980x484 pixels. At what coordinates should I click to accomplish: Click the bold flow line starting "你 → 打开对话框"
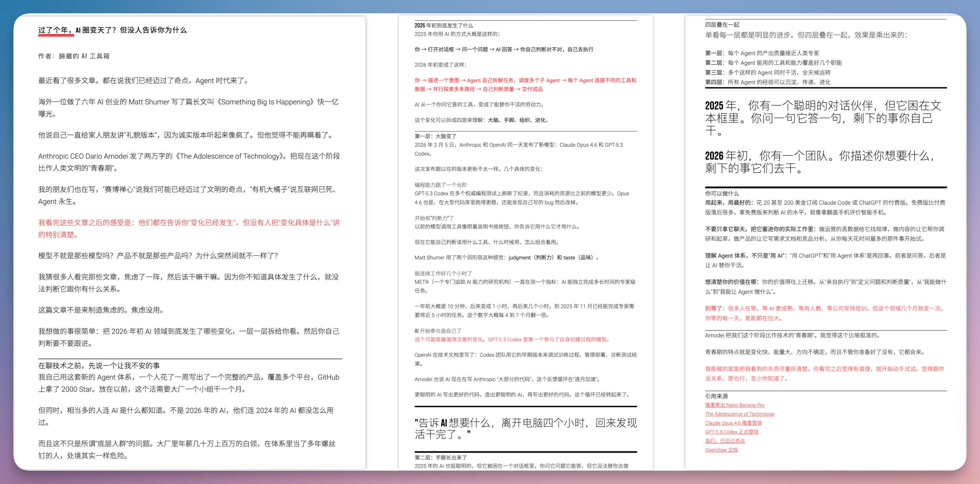504,49
